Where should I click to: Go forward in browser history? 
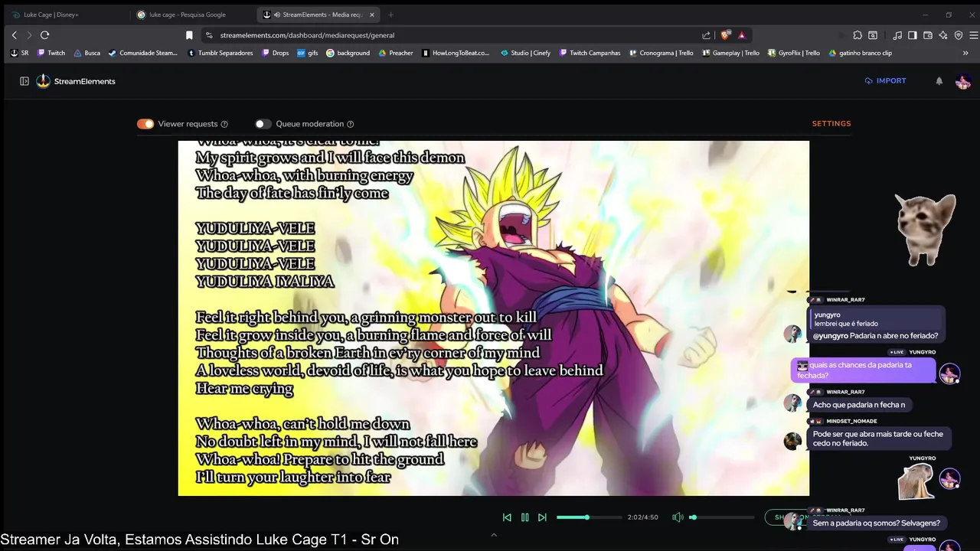click(x=29, y=35)
